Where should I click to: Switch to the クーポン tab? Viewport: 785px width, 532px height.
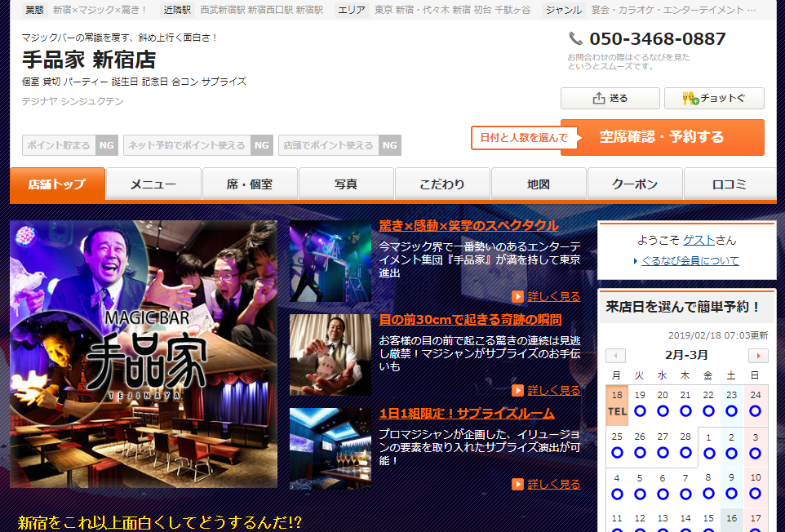pyautogui.click(x=634, y=184)
